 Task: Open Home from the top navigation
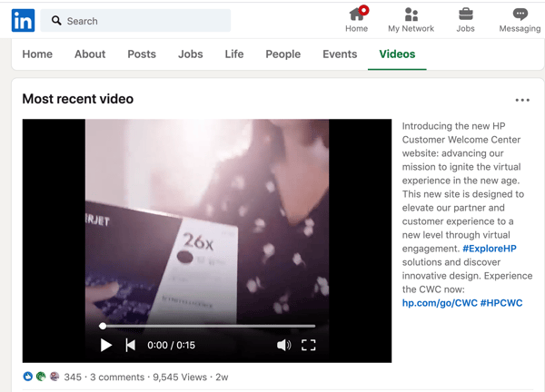357,20
